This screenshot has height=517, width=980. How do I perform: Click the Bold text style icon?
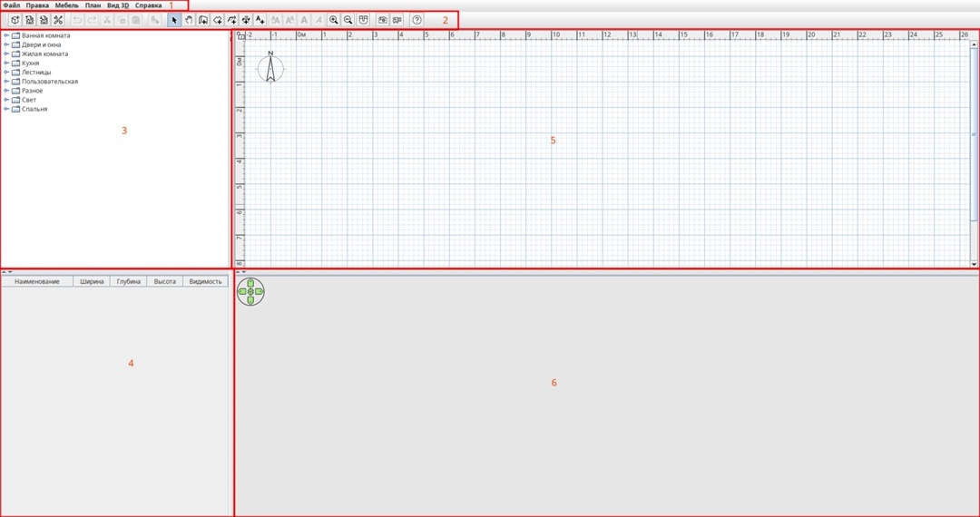click(x=304, y=20)
